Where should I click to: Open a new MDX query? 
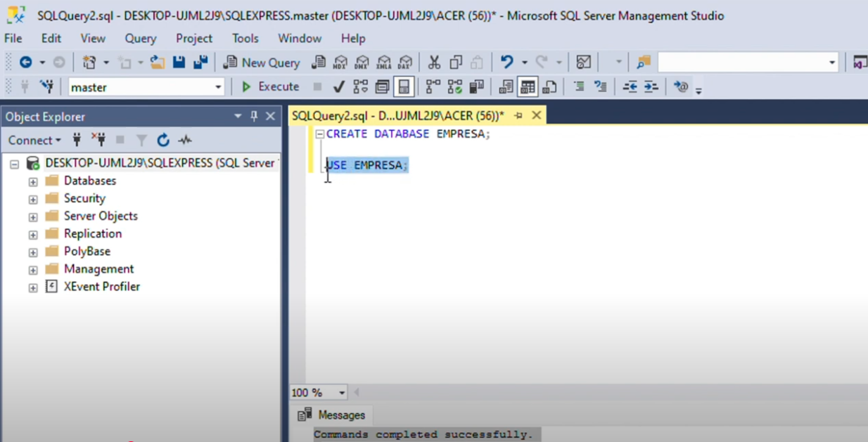(340, 63)
